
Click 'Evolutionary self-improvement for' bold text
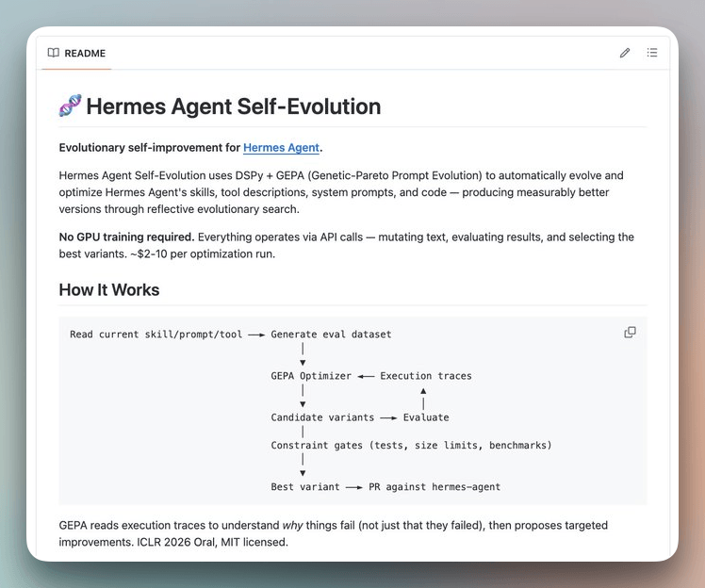tap(150, 148)
